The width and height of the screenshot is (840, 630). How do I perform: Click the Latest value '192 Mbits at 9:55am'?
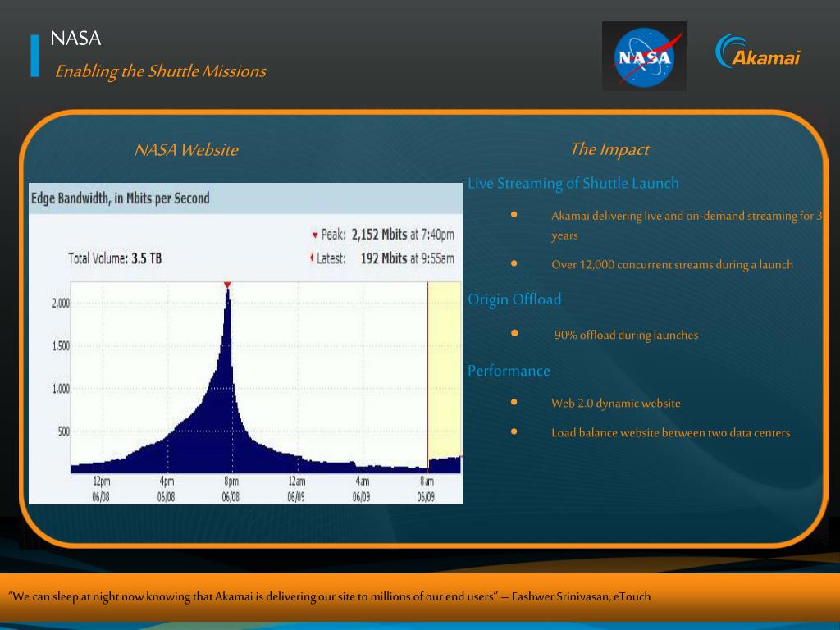(x=407, y=258)
